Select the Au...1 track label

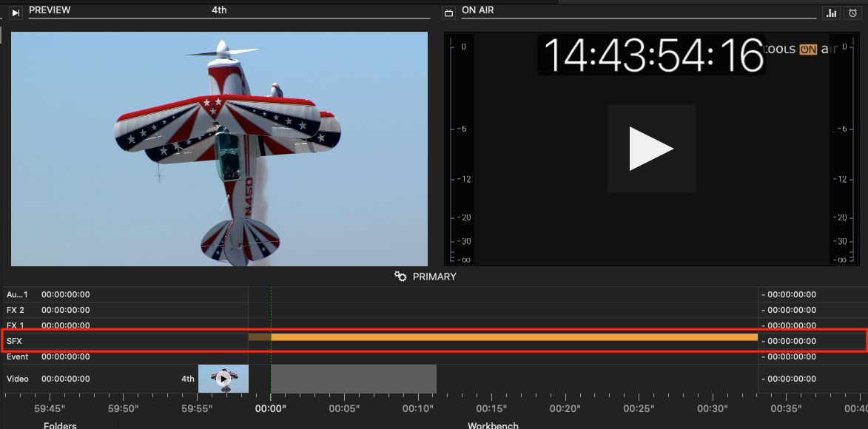coord(17,294)
